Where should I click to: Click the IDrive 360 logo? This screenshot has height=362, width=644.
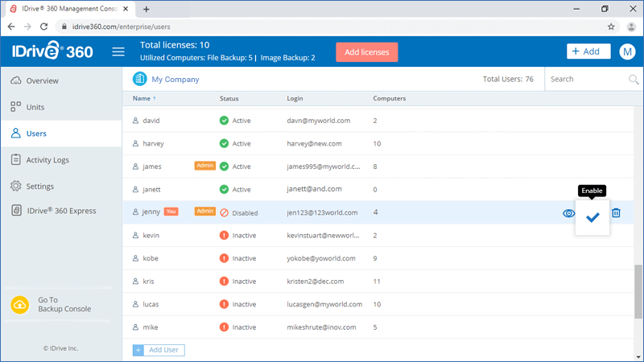[52, 51]
